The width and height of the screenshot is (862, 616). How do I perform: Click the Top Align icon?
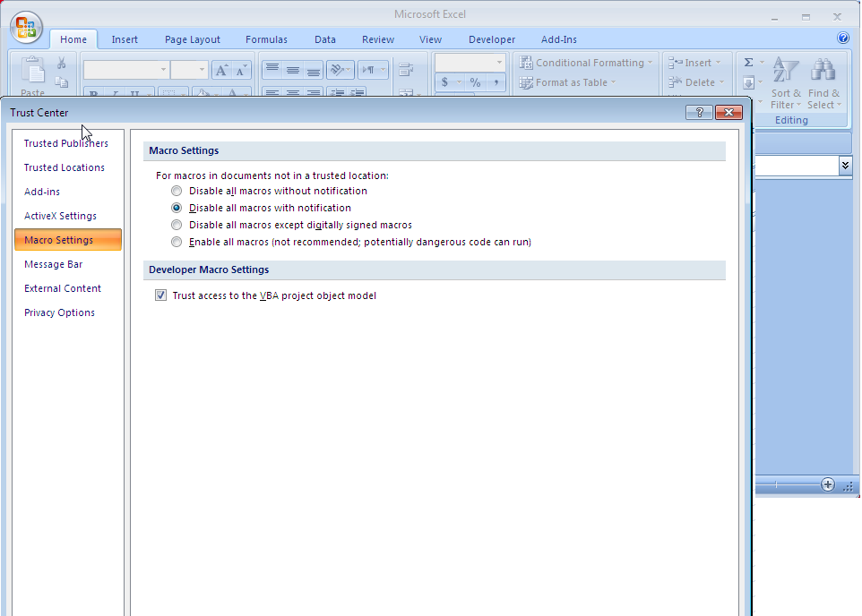click(x=272, y=69)
